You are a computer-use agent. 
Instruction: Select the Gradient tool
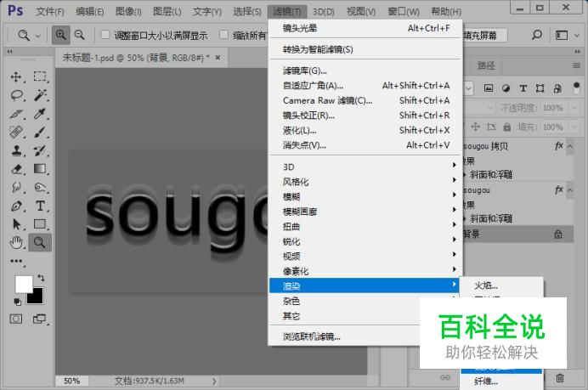point(40,169)
